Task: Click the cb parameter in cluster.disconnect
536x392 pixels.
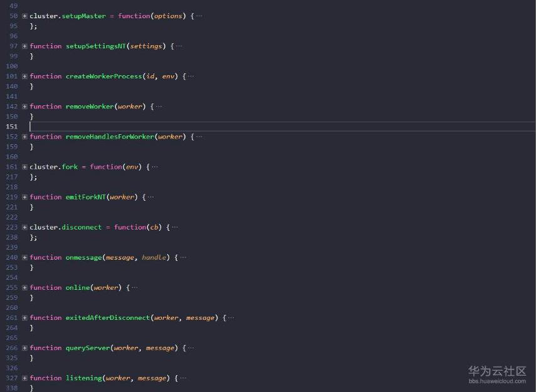Action: [154, 227]
